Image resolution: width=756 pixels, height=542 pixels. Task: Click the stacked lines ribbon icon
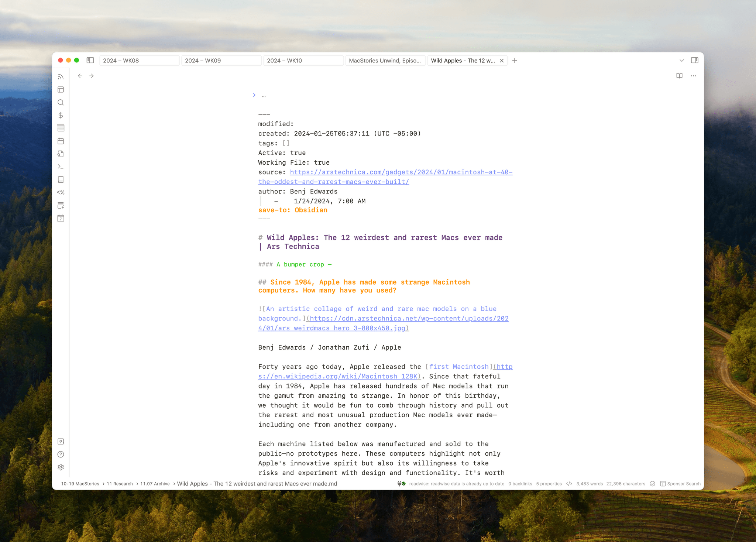(61, 128)
